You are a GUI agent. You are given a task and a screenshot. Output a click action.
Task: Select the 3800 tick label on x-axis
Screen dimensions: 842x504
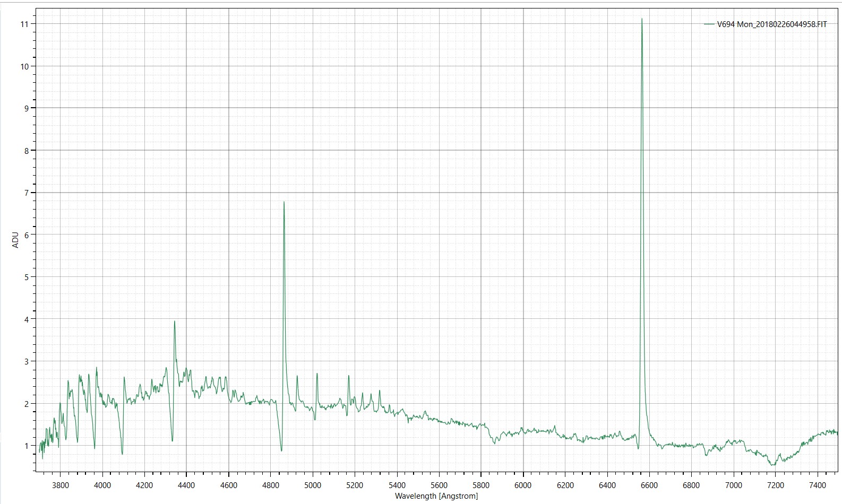(61, 485)
